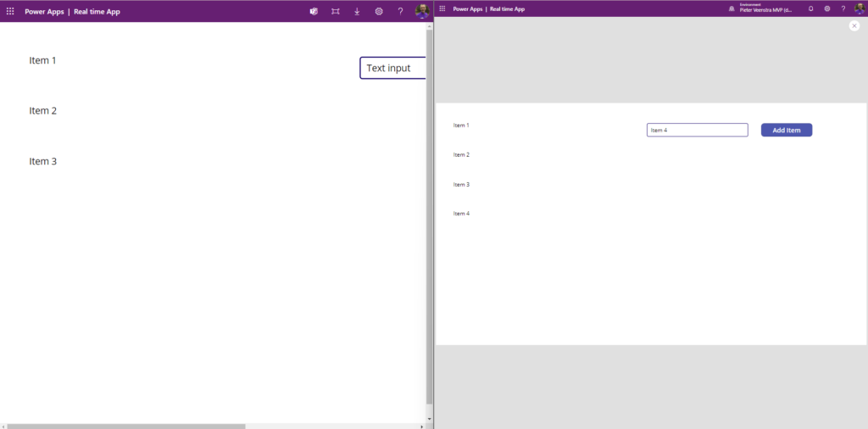Select 'Item 2' in left window list
The width and height of the screenshot is (868, 429).
[42, 111]
